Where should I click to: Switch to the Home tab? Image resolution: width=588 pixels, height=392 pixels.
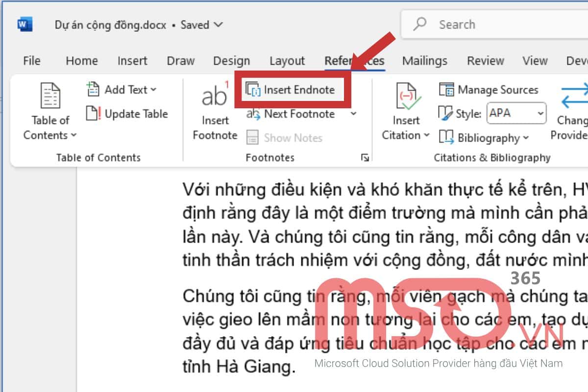click(x=82, y=61)
